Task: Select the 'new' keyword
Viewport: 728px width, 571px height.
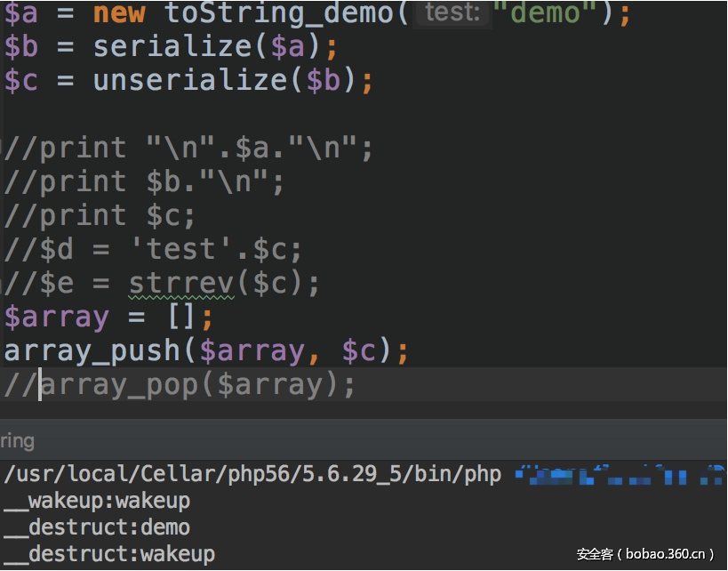Action: pyautogui.click(x=119, y=13)
